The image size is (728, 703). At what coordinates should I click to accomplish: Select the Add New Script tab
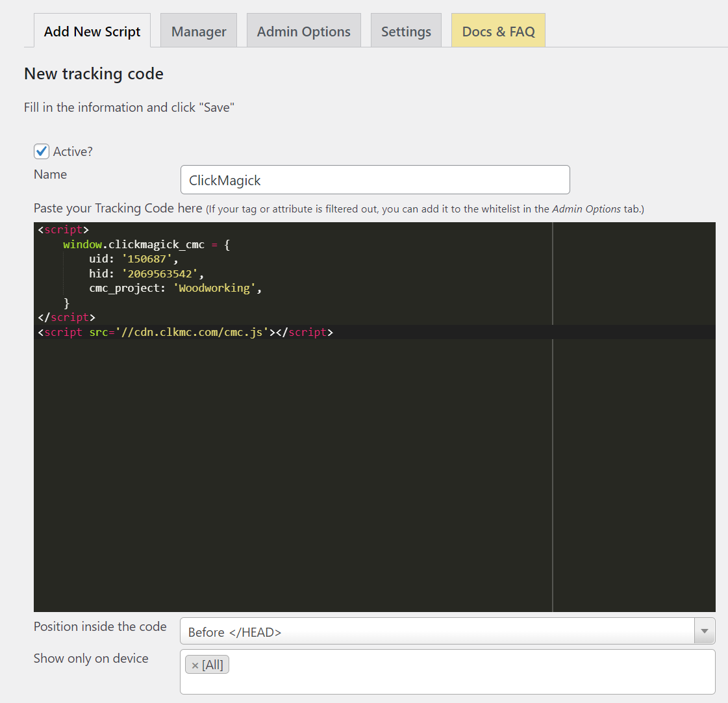click(x=92, y=31)
